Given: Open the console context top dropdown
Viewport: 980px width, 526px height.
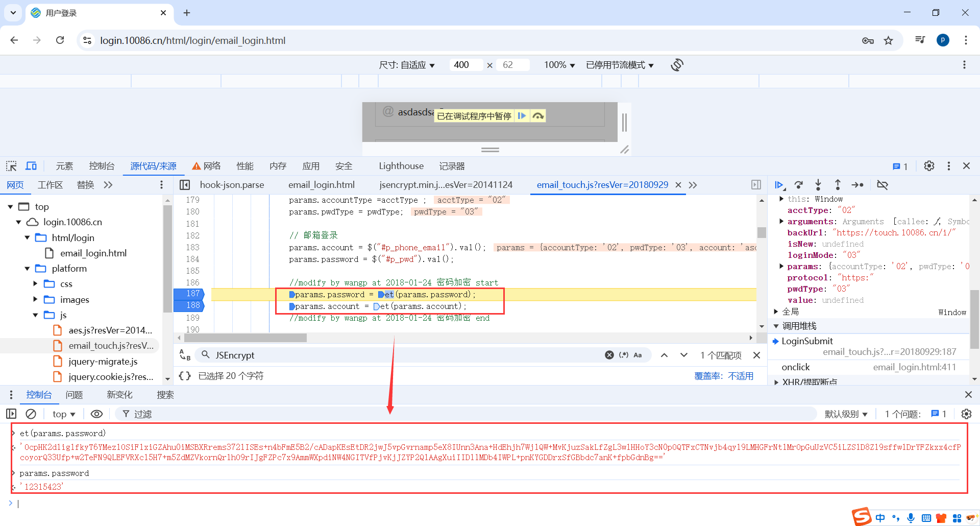Looking at the screenshot, I should click(64, 414).
